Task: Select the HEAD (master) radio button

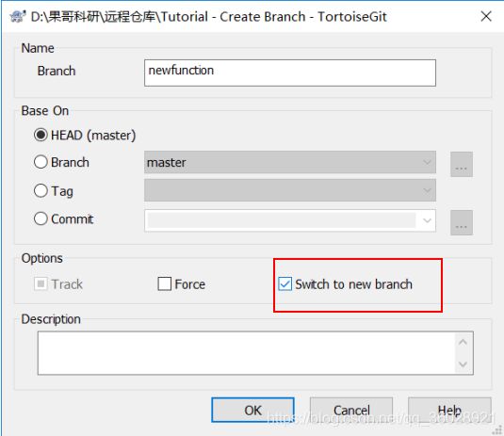Action: point(41,135)
